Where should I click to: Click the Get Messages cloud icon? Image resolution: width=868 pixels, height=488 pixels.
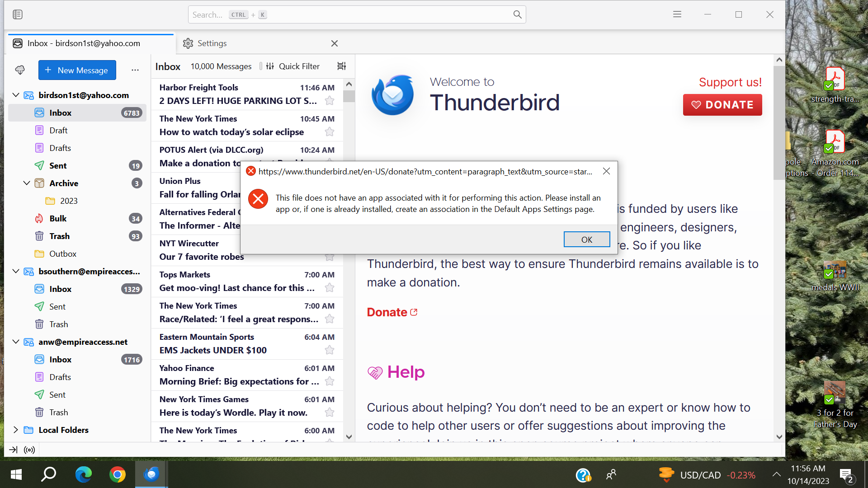[x=20, y=70]
